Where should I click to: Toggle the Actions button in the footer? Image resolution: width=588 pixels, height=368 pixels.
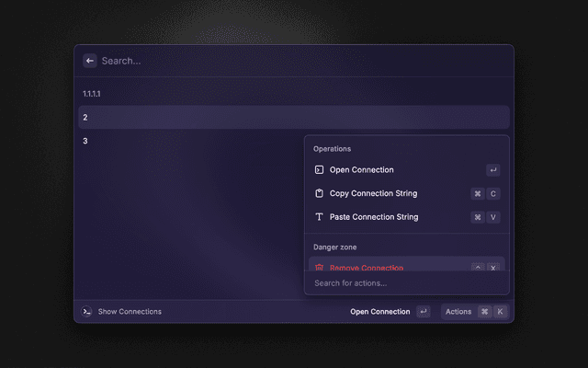pyautogui.click(x=458, y=312)
